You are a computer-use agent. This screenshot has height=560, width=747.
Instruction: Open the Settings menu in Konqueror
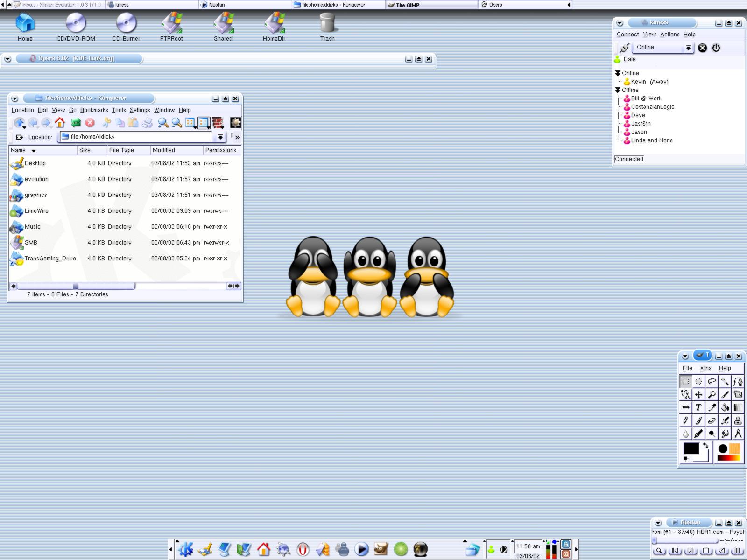click(x=140, y=110)
